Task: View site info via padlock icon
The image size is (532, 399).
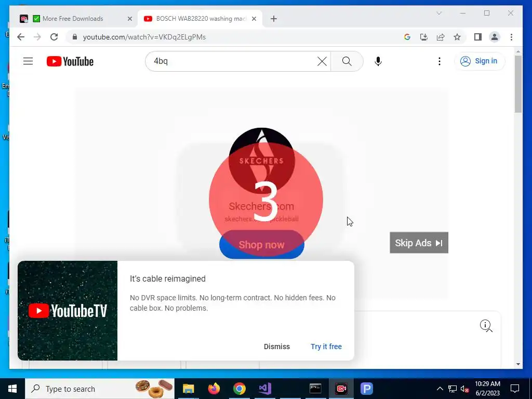Action: (75, 37)
